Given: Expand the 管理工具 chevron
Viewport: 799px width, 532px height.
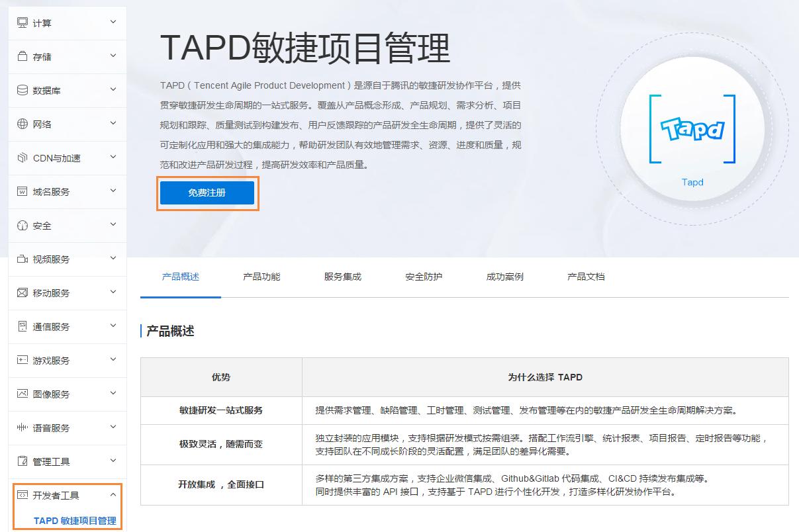Looking at the screenshot, I should click(113, 461).
